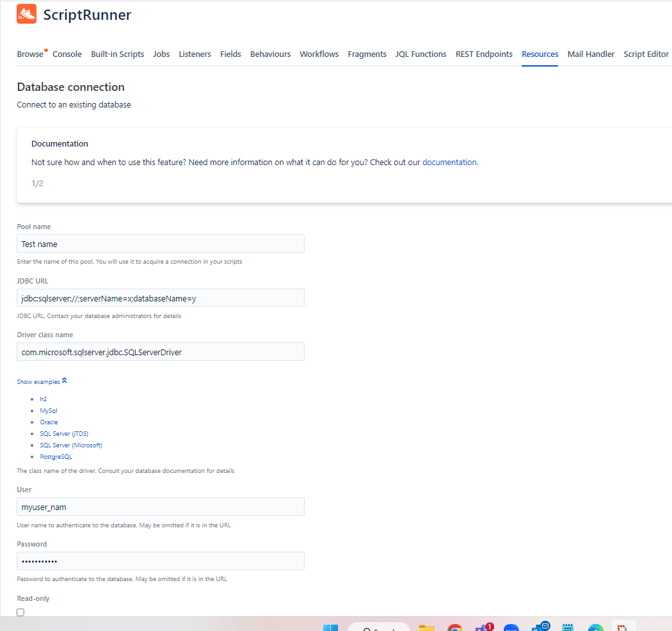Open the Workflows tab

[319, 54]
